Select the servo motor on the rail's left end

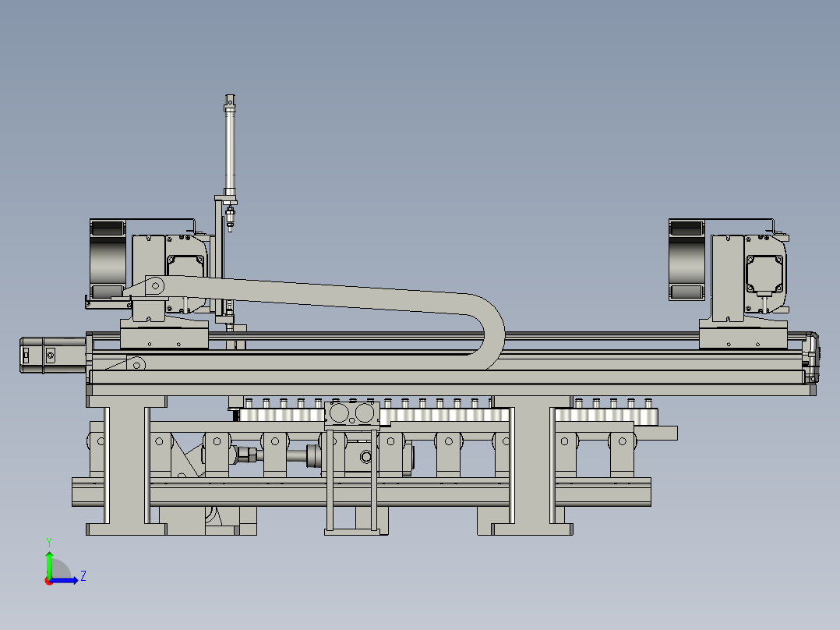(53, 355)
